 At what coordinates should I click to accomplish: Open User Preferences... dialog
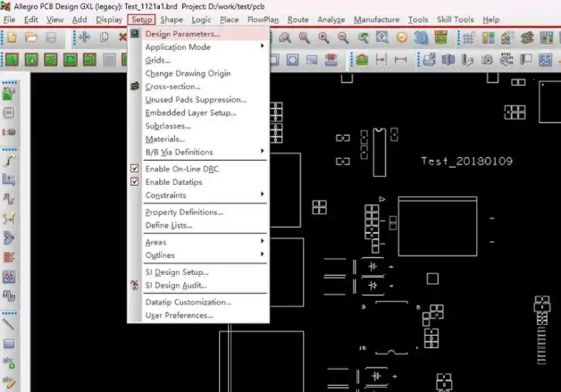coord(179,315)
